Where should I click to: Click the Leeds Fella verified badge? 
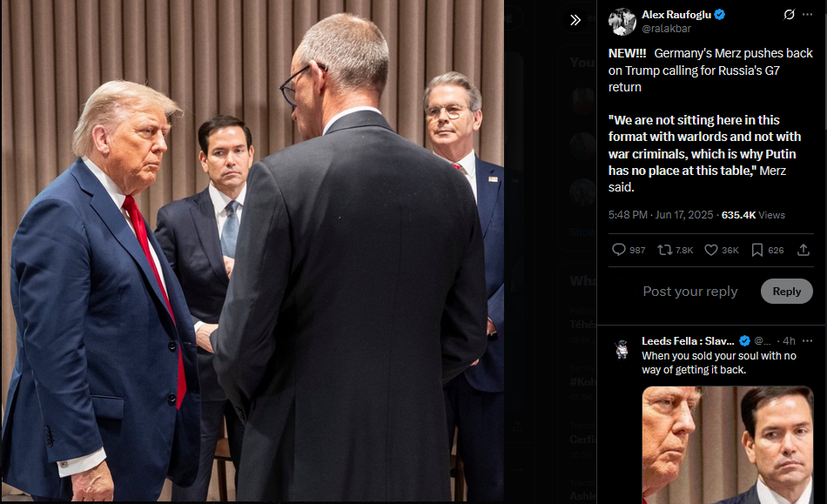[x=744, y=340]
